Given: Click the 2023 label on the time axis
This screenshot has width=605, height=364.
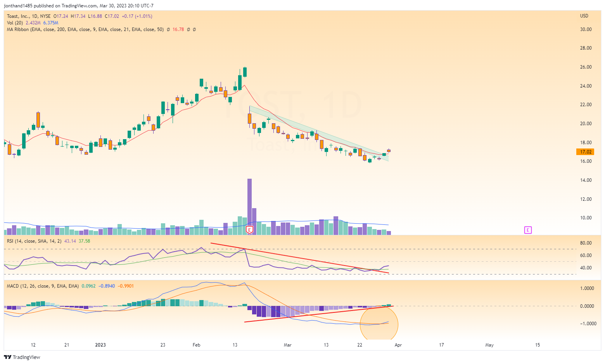Looking at the screenshot, I should pos(100,345).
